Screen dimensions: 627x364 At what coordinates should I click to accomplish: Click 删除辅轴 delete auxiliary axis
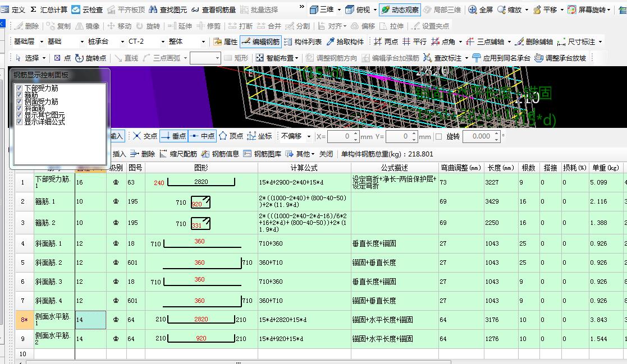pos(534,42)
